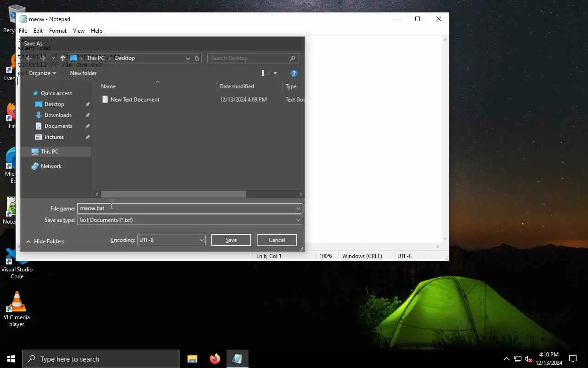Collapse folders with Hide Folders
The height and width of the screenshot is (368, 588).
point(45,241)
